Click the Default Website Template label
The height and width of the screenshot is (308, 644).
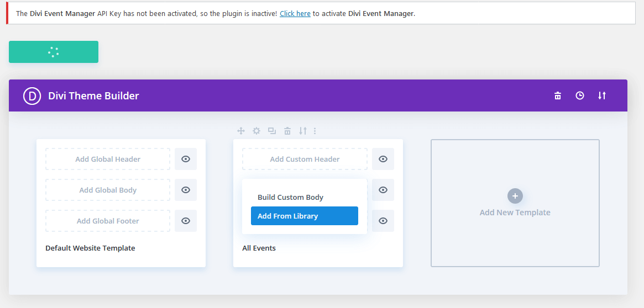[x=90, y=248]
